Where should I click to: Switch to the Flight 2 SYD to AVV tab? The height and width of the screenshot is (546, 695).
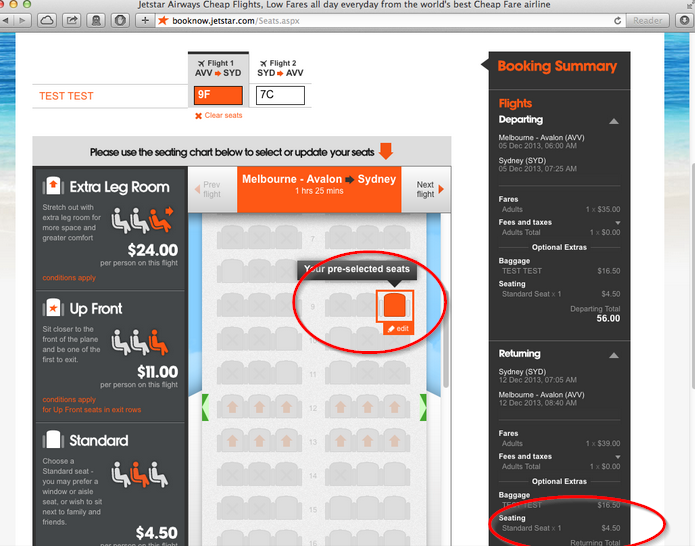coord(280,68)
